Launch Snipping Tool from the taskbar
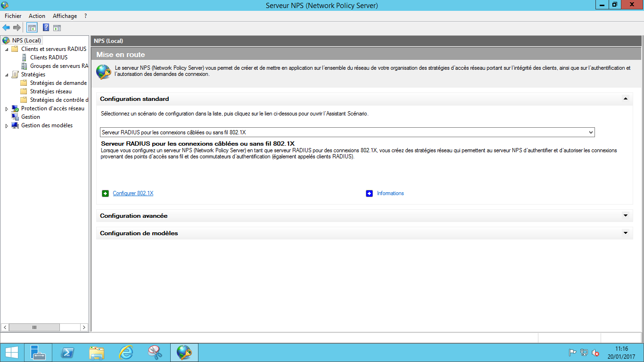 155,353
